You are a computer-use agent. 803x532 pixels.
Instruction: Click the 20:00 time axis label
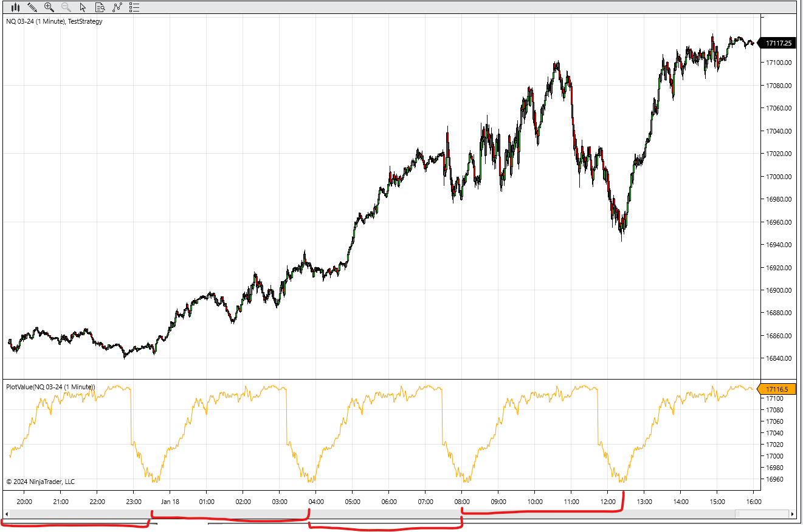coord(24,502)
